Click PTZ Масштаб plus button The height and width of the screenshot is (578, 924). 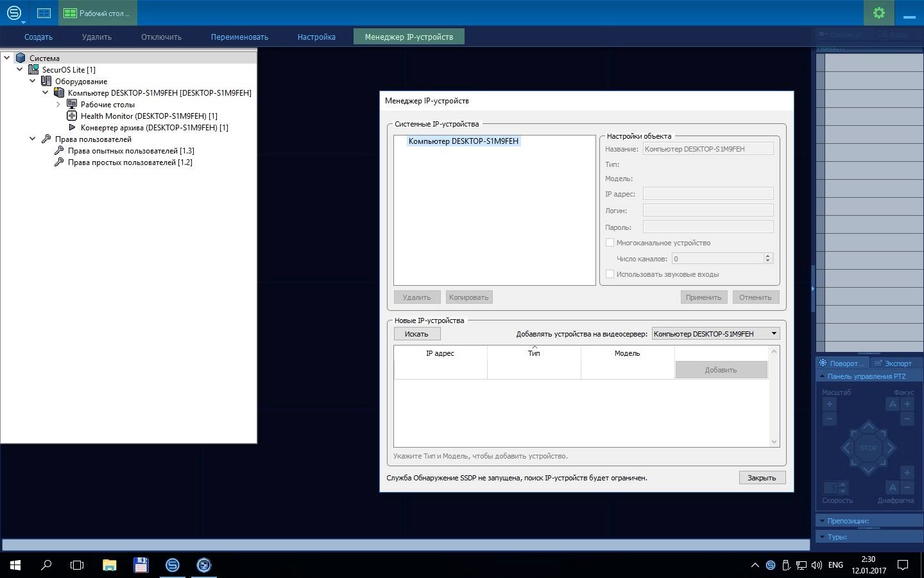(x=829, y=404)
